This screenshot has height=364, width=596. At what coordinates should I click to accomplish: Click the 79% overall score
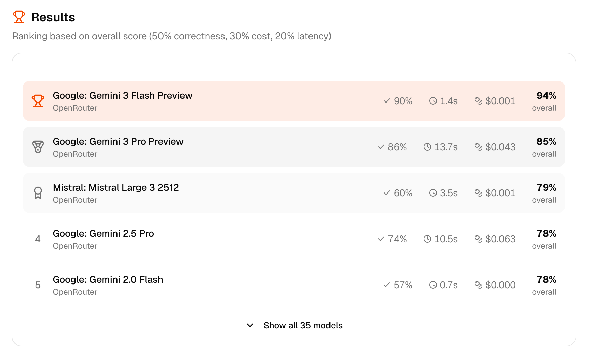point(546,188)
